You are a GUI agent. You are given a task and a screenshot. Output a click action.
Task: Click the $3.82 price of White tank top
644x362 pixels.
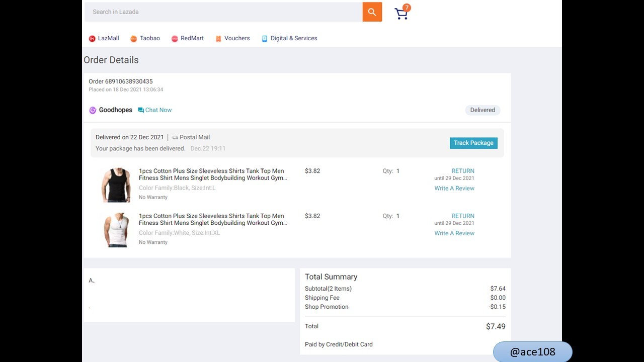(312, 216)
